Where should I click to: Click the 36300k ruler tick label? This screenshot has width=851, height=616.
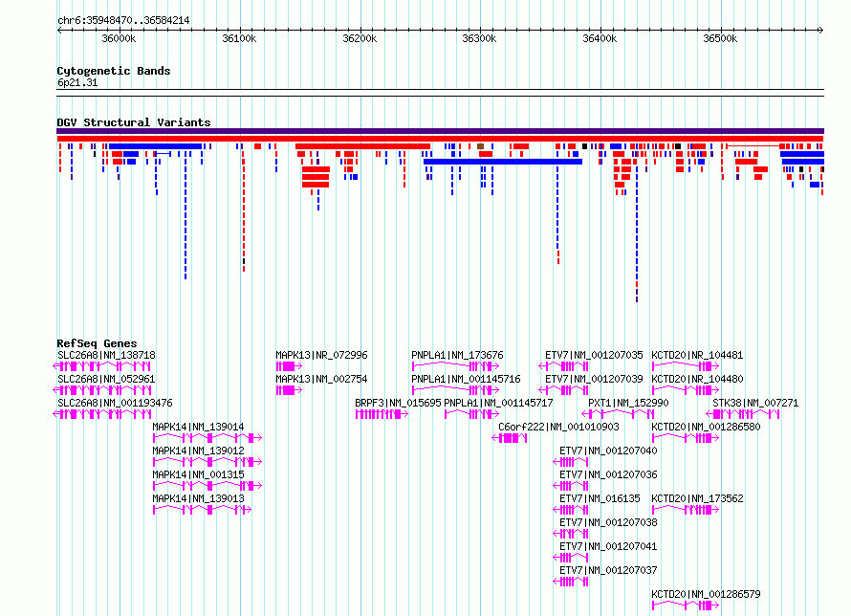[479, 38]
